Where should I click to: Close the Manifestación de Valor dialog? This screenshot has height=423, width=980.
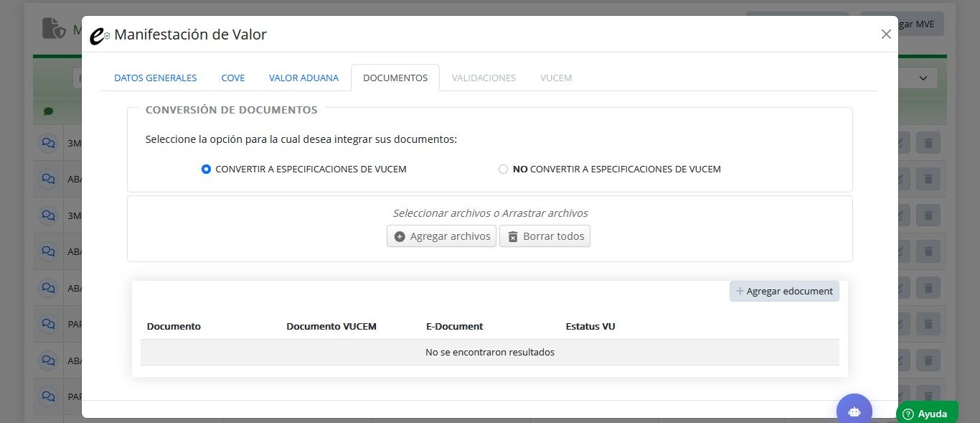[886, 34]
